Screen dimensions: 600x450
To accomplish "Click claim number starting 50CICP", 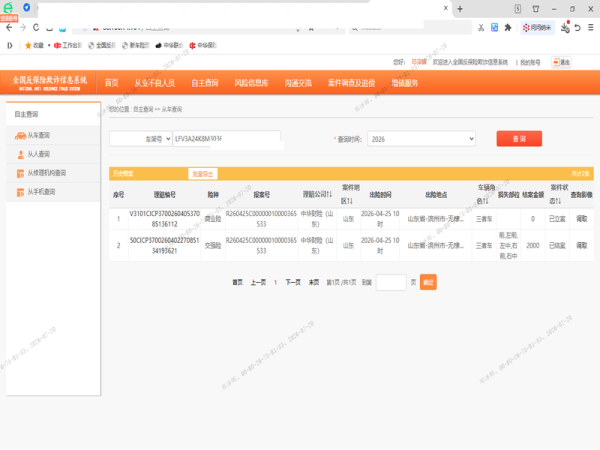I will pyautogui.click(x=165, y=246).
